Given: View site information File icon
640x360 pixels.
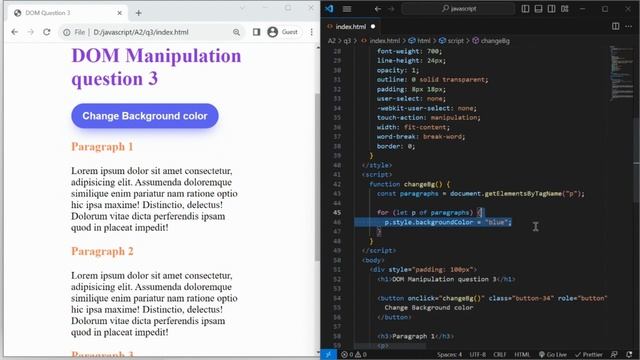Looking at the screenshot, I should pyautogui.click(x=74, y=32).
